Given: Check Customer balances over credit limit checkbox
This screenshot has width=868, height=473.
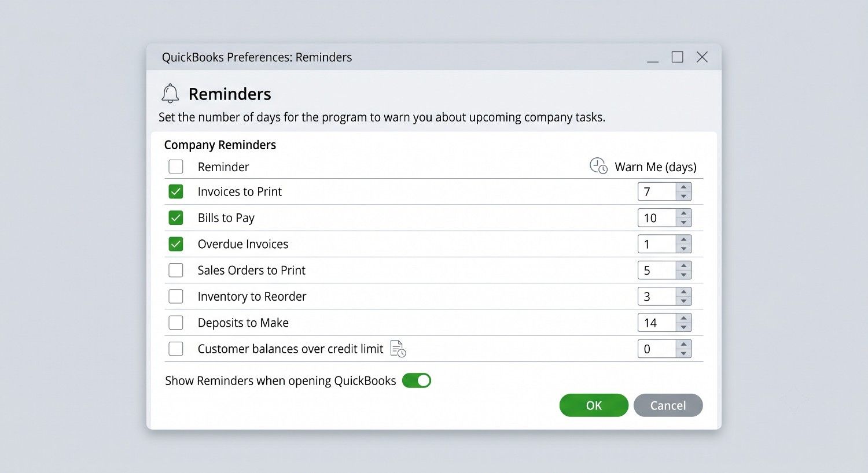Looking at the screenshot, I should tap(176, 349).
